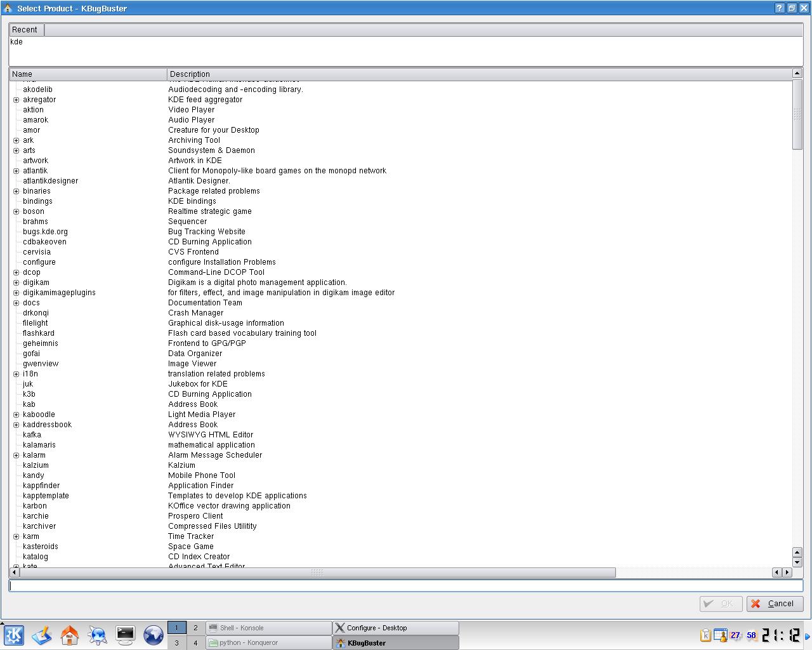Image resolution: width=812 pixels, height=650 pixels.
Task: Open the KOrganizer reminder tray icon
Action: click(x=720, y=635)
